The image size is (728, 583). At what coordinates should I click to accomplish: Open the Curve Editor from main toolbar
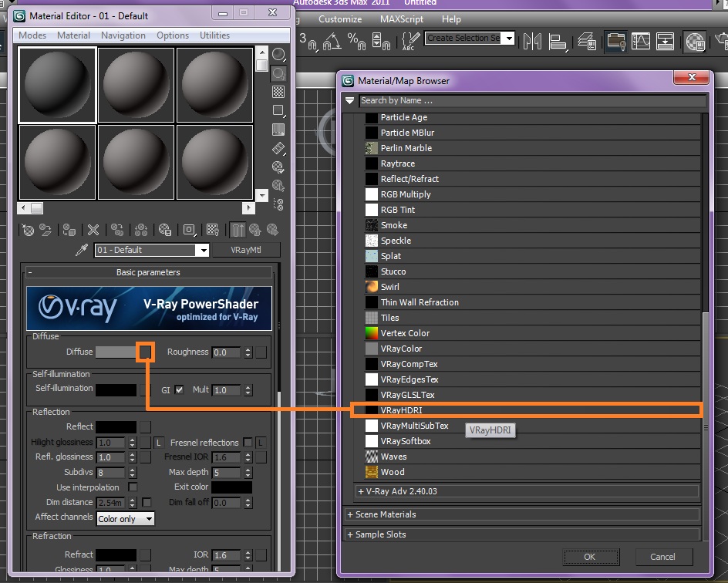641,42
